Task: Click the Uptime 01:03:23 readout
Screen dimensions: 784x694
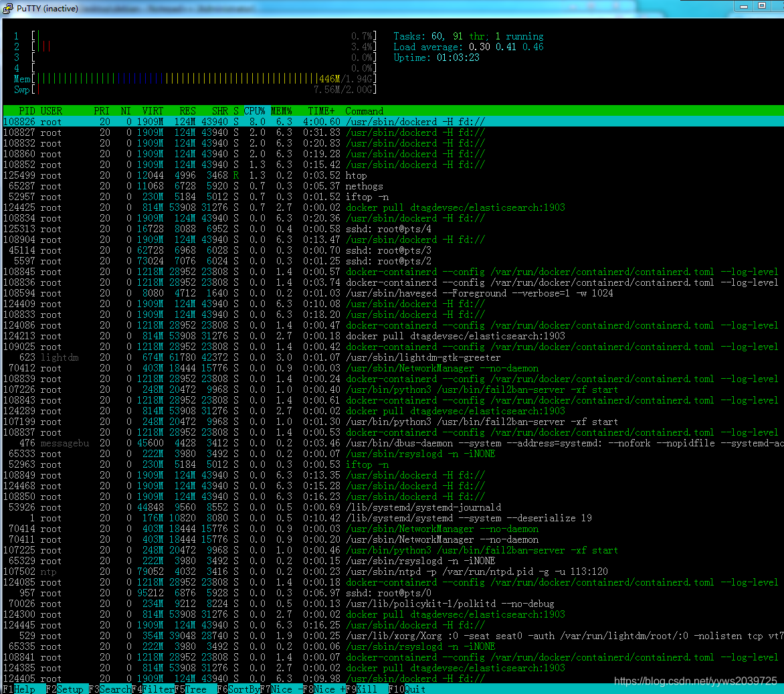Action: (x=436, y=58)
